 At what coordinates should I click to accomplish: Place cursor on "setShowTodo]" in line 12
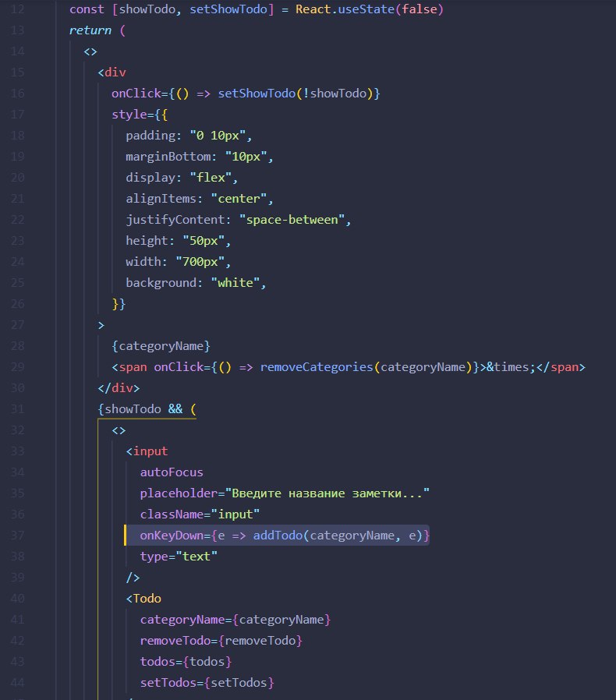pyautogui.click(x=232, y=9)
